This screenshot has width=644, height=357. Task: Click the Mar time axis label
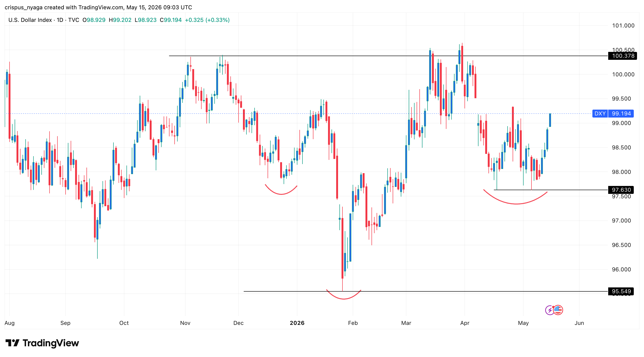(406, 323)
